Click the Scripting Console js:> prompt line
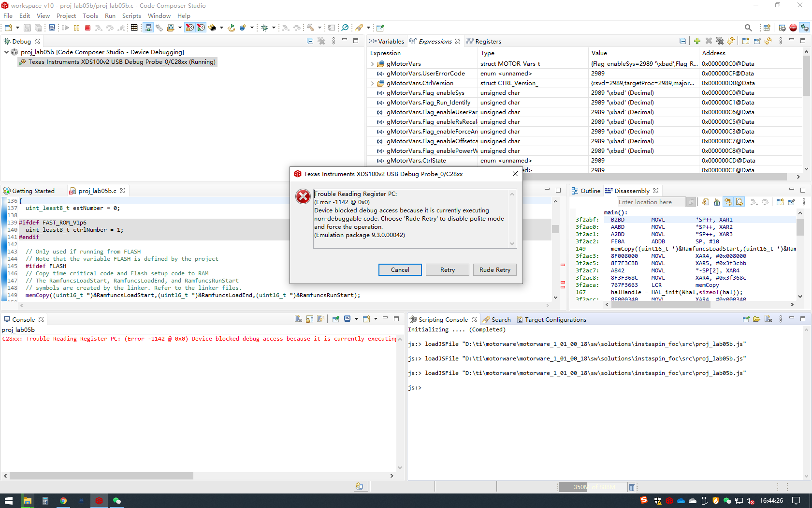The height and width of the screenshot is (508, 812). 415,388
